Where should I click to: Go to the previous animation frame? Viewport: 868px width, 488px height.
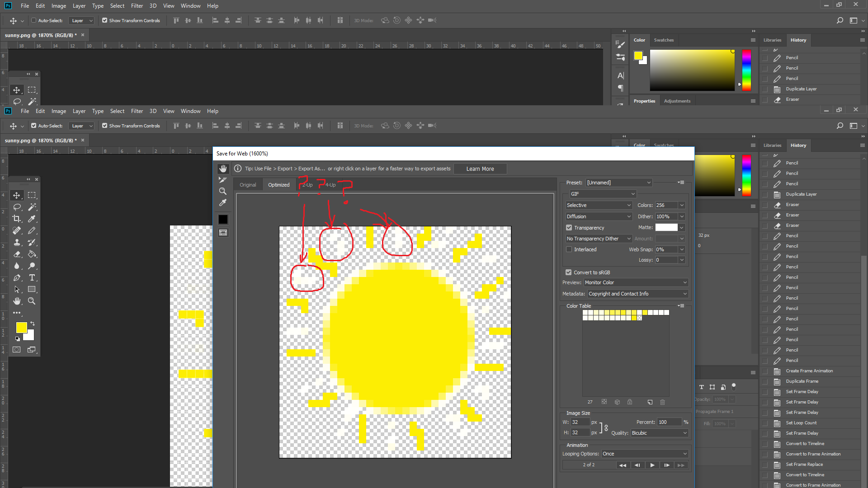pos(637,465)
